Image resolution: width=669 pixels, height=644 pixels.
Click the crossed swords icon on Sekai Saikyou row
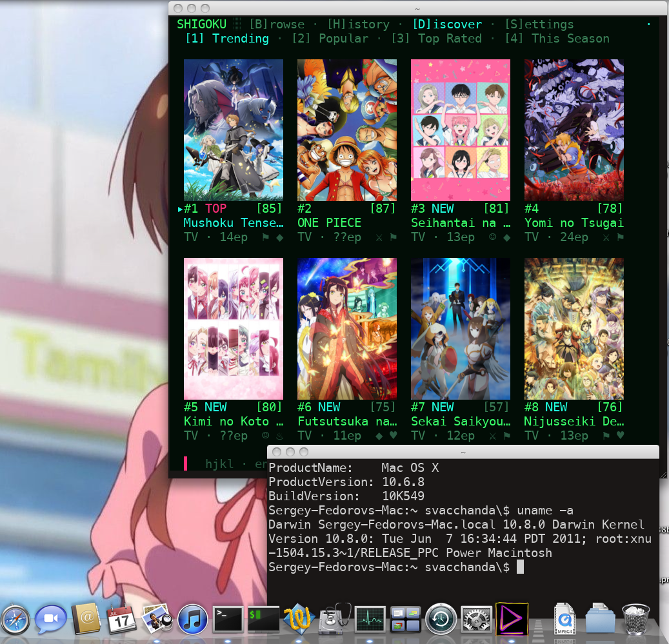(x=492, y=436)
